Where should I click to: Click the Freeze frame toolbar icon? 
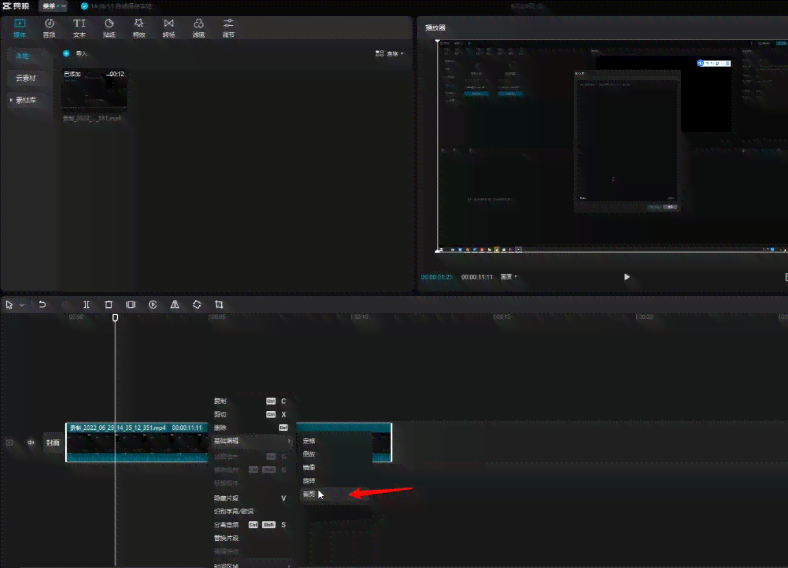131,305
